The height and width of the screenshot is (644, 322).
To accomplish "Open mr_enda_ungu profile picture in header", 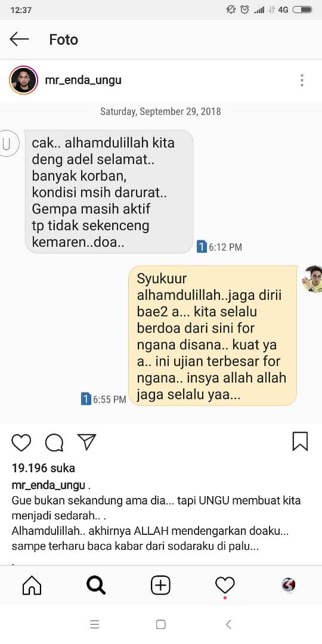I will [x=23, y=80].
